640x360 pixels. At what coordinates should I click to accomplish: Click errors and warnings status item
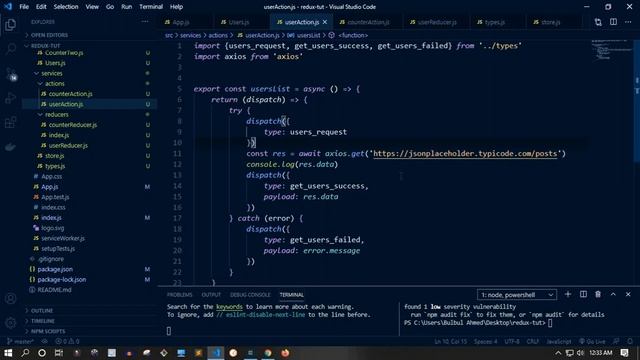[67, 341]
